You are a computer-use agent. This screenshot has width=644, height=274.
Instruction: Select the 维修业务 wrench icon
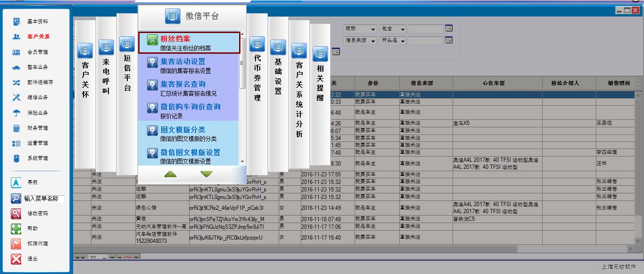click(x=17, y=98)
